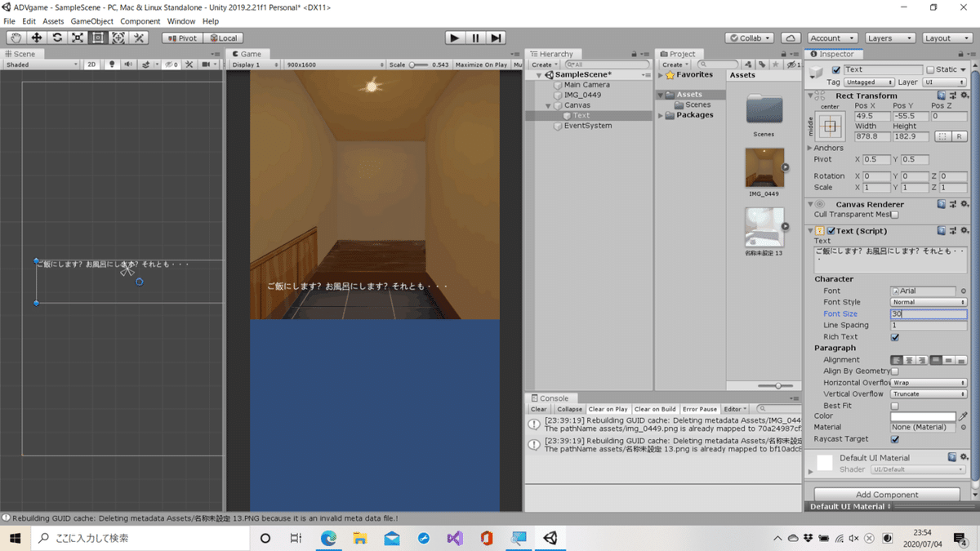This screenshot has height=551, width=980.
Task: Toggle Scene audio speaker icon
Action: [x=127, y=64]
